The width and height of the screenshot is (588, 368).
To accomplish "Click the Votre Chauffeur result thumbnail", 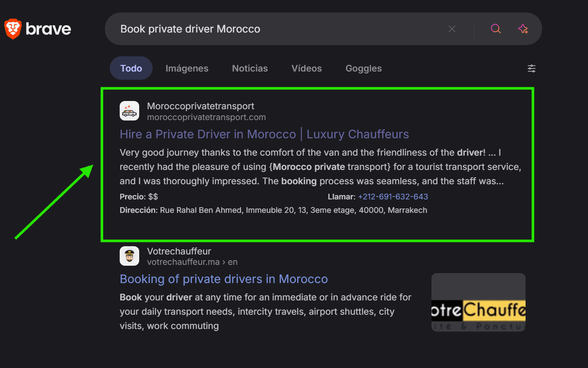I will (x=478, y=302).
